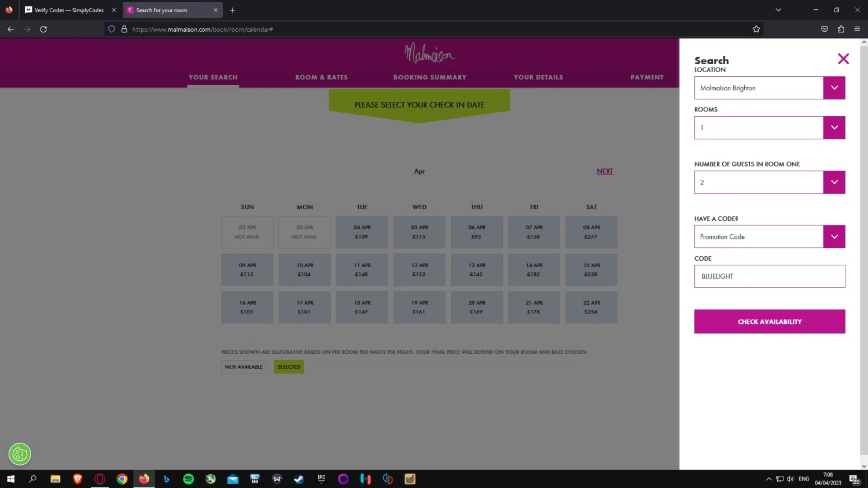Select the Payment step
The width and height of the screenshot is (868, 488).
pos(647,77)
